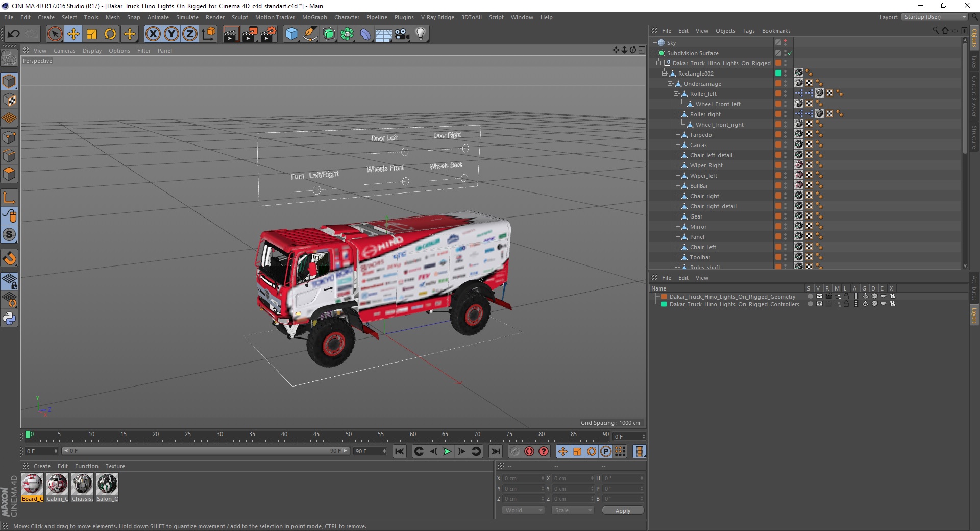The width and height of the screenshot is (980, 531).
Task: Open the Scale mode dropdown
Action: click(573, 510)
